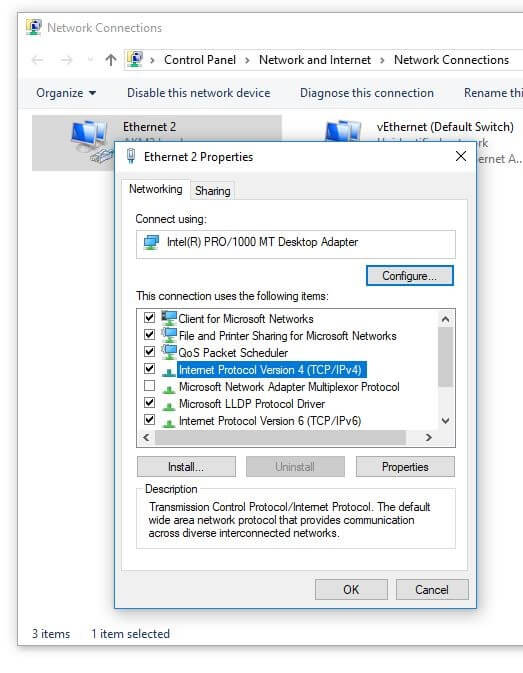Close the Ethernet 2 Properties dialog
523x673 pixels.
click(x=461, y=156)
